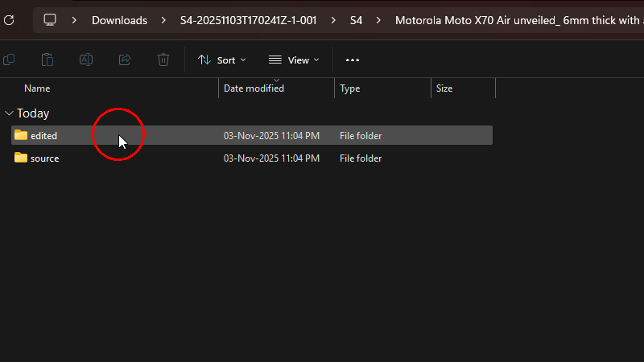
Task: Expand chevron after This PC icon
Action: click(x=74, y=20)
